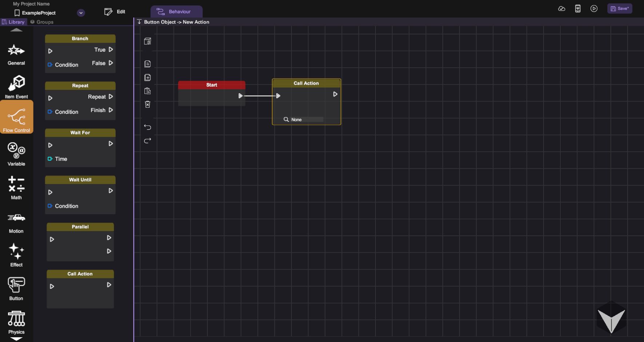Click the cloud sync icon
This screenshot has width=644, height=342.
click(x=561, y=9)
